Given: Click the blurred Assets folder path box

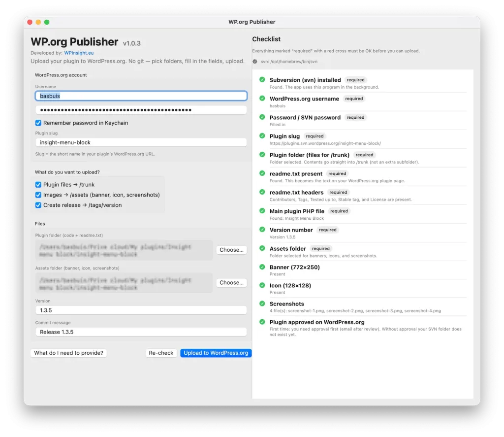Looking at the screenshot, I should [124, 283].
